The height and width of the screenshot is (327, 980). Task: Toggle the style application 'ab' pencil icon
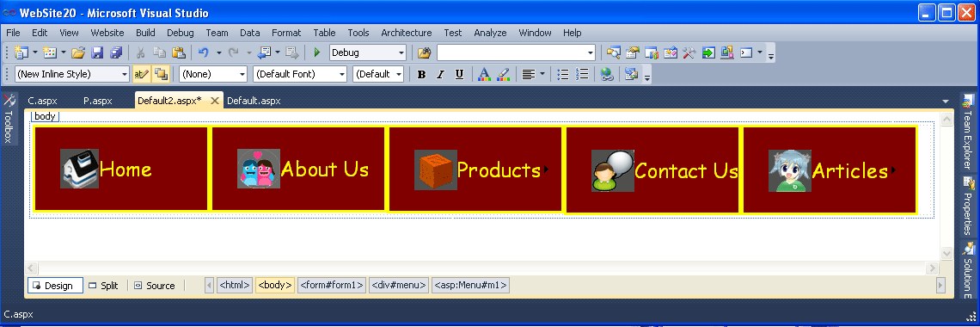click(142, 74)
